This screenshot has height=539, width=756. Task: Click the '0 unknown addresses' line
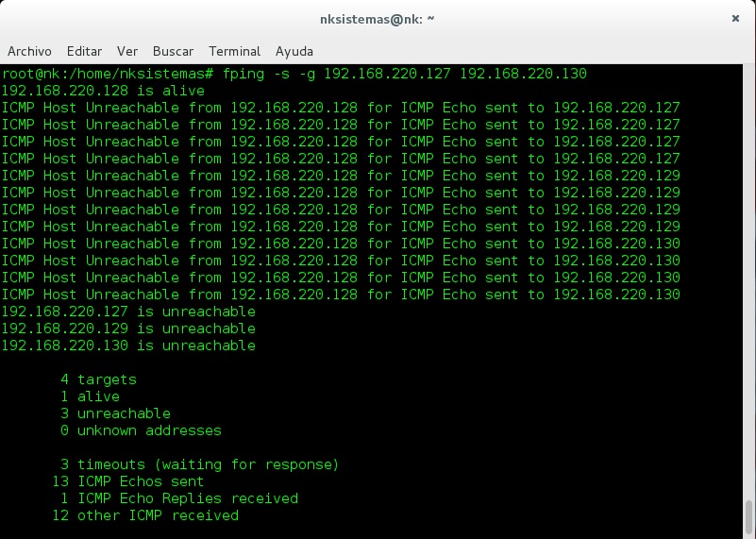point(141,430)
